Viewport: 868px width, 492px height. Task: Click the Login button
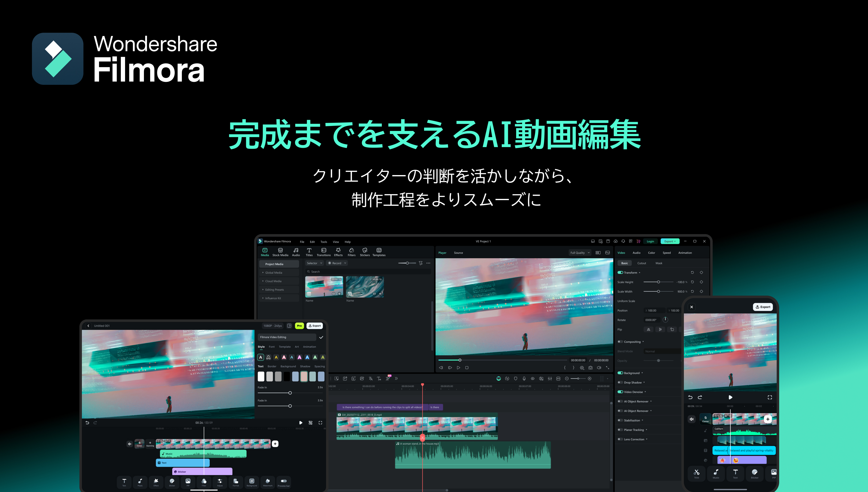[650, 241]
